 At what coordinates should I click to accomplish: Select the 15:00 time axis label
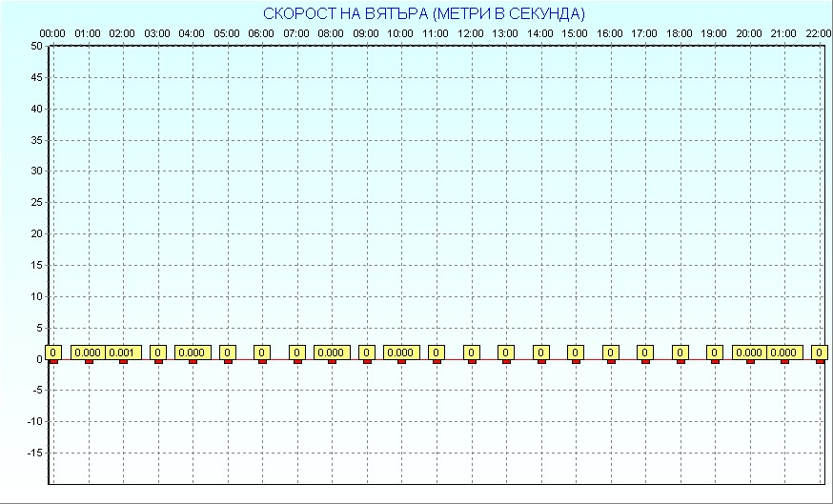(575, 33)
